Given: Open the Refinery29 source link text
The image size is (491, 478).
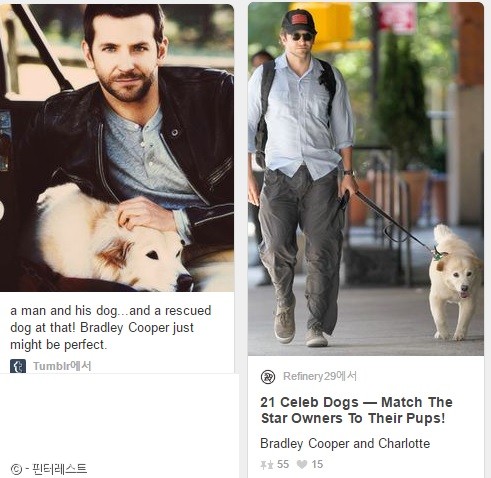Looking at the screenshot, I should pyautogui.click(x=320, y=376).
